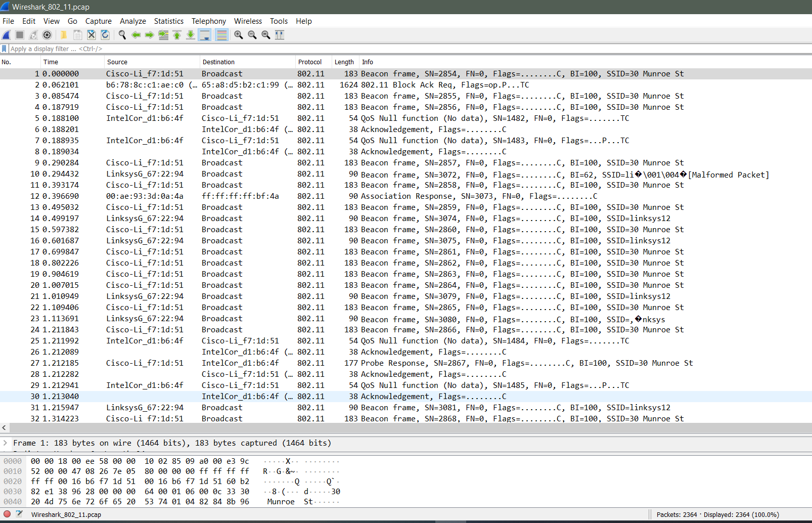Select packet 2, the Block Ack Req row

[406, 85]
